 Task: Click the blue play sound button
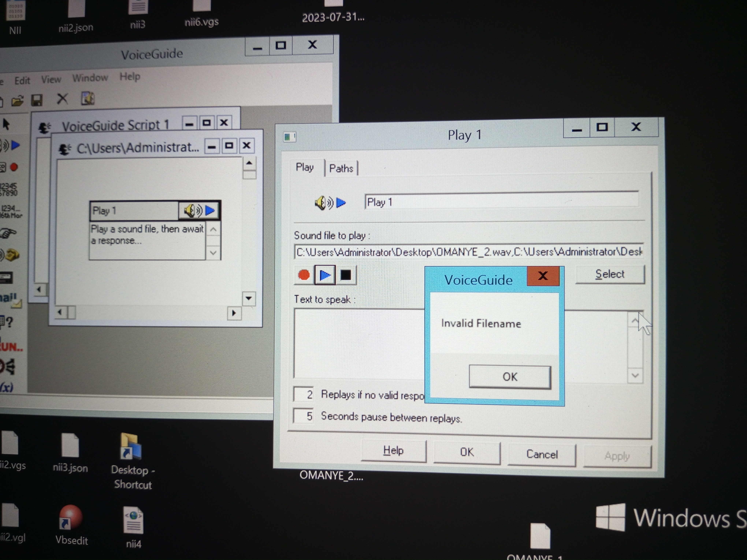coord(325,275)
